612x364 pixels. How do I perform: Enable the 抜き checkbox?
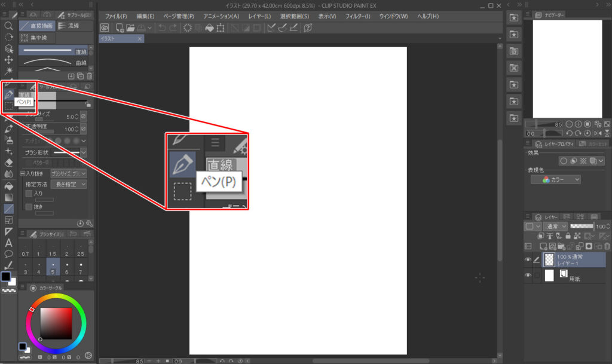coord(28,207)
